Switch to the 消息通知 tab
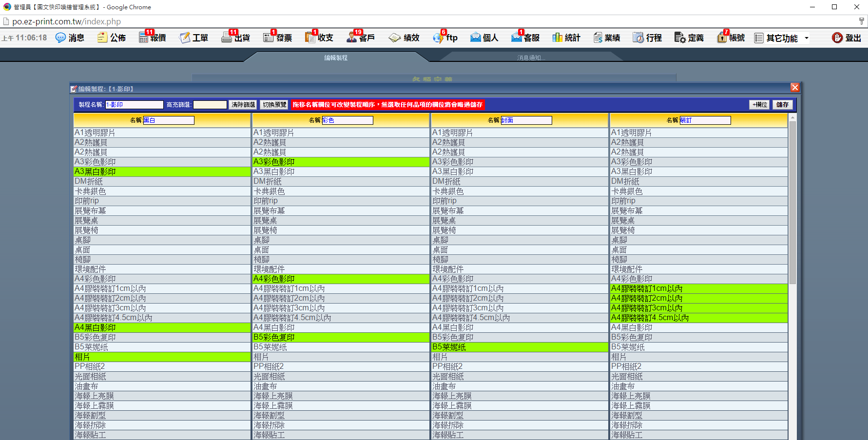Screen dimensions: 868x440 [x=530, y=57]
